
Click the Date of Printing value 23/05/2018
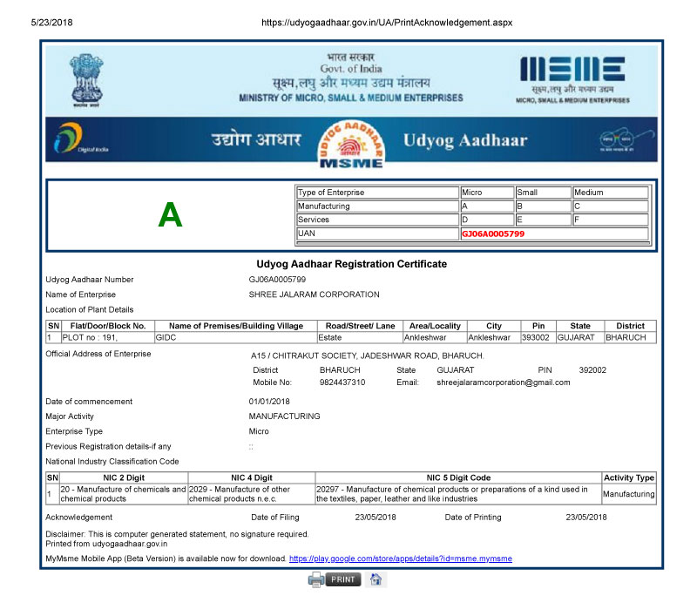[586, 518]
